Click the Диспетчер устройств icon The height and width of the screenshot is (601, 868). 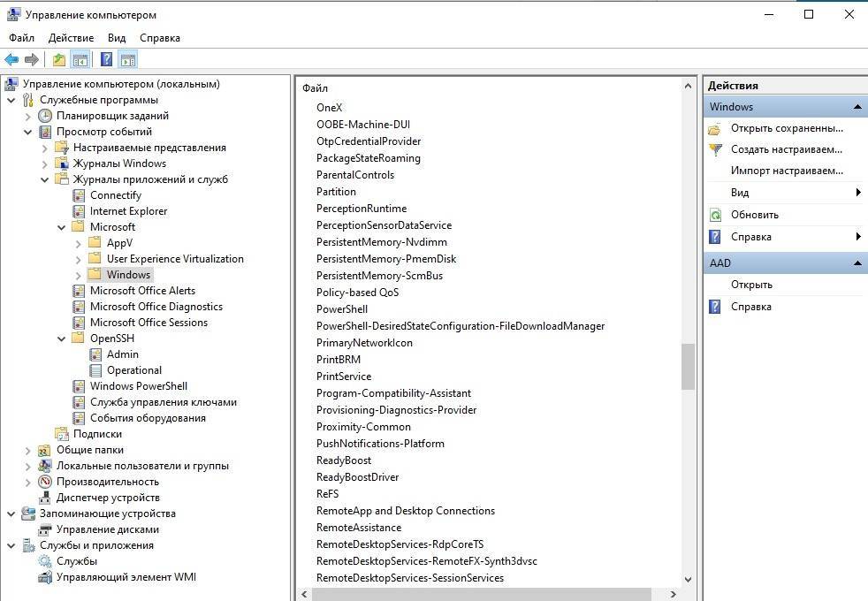pyautogui.click(x=45, y=498)
